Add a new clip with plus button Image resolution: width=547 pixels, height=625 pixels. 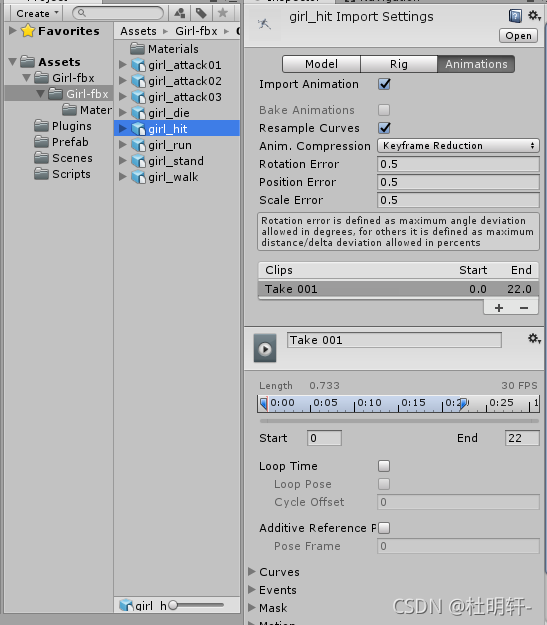[x=498, y=308]
